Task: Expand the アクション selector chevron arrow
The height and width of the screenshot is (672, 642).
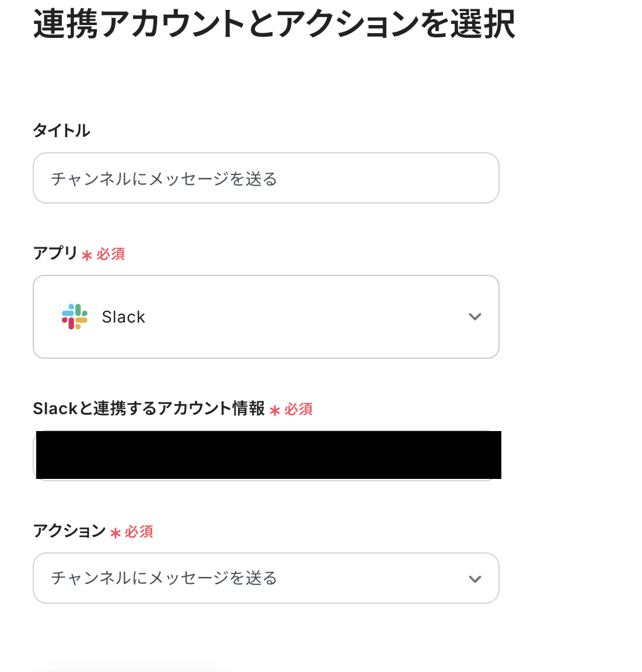Action: (x=474, y=579)
